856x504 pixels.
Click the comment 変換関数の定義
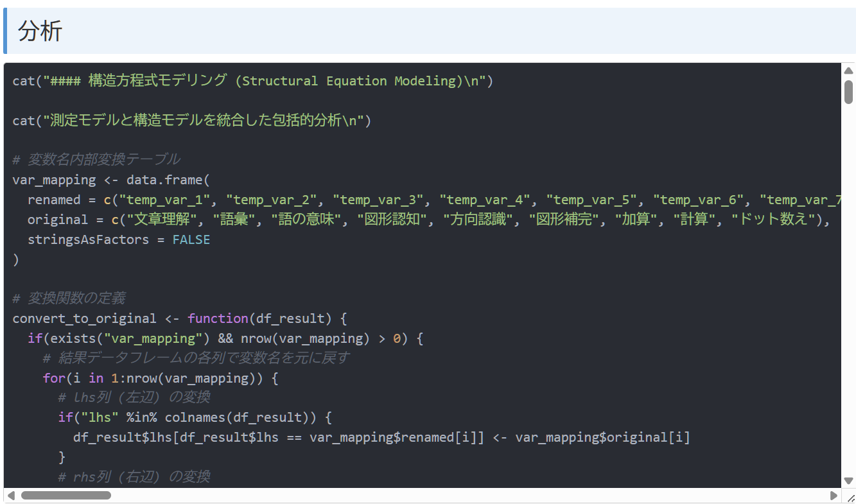tap(76, 299)
